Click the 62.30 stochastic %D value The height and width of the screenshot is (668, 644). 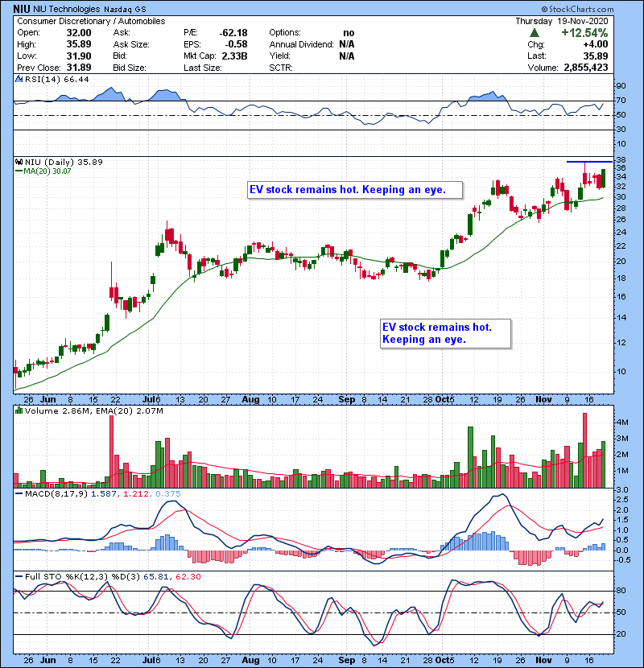(x=188, y=576)
